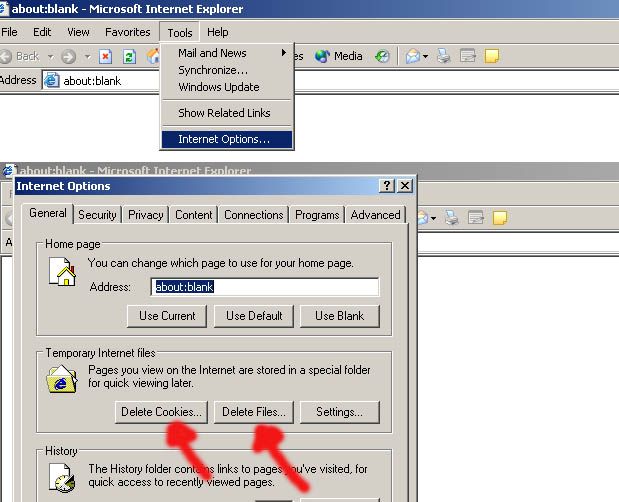Click the Edit icon in the lower window toolbar
619x502 pixels.
[476, 217]
